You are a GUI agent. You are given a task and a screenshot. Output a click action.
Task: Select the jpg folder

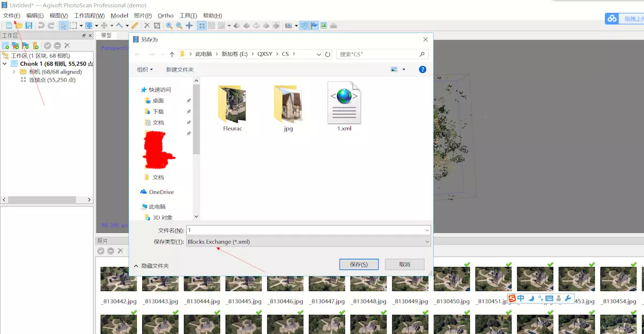[x=288, y=107]
